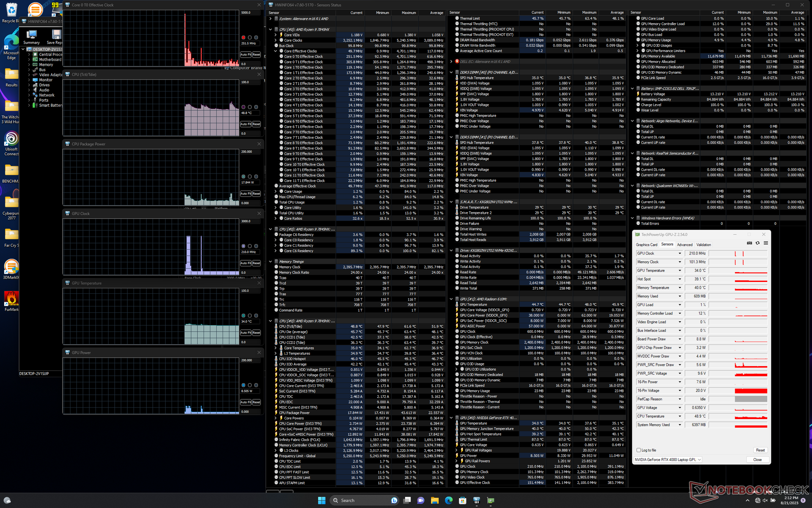The height and width of the screenshot is (508, 812).
Task: Click the Windows Start button
Action: click(321, 500)
